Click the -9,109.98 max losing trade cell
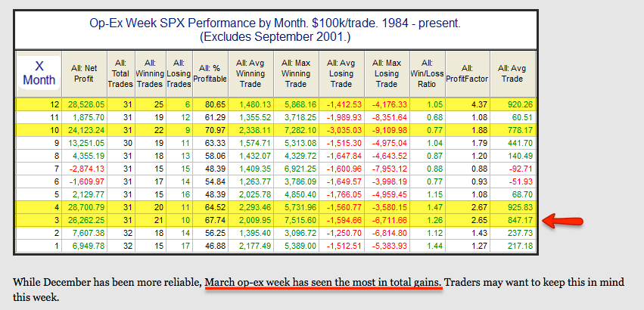Screen dimensions: 644x310 (387, 131)
